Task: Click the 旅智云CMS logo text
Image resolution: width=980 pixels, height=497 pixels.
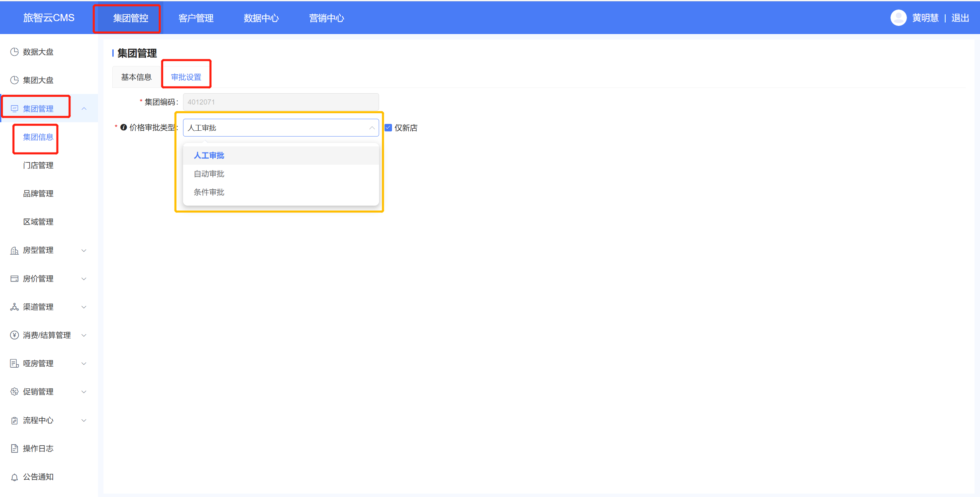Action: pos(49,17)
